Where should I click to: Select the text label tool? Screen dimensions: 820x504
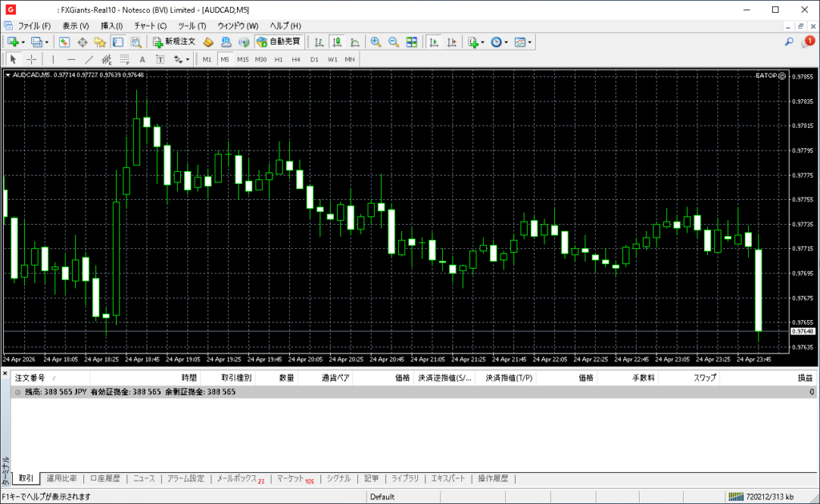(x=143, y=59)
